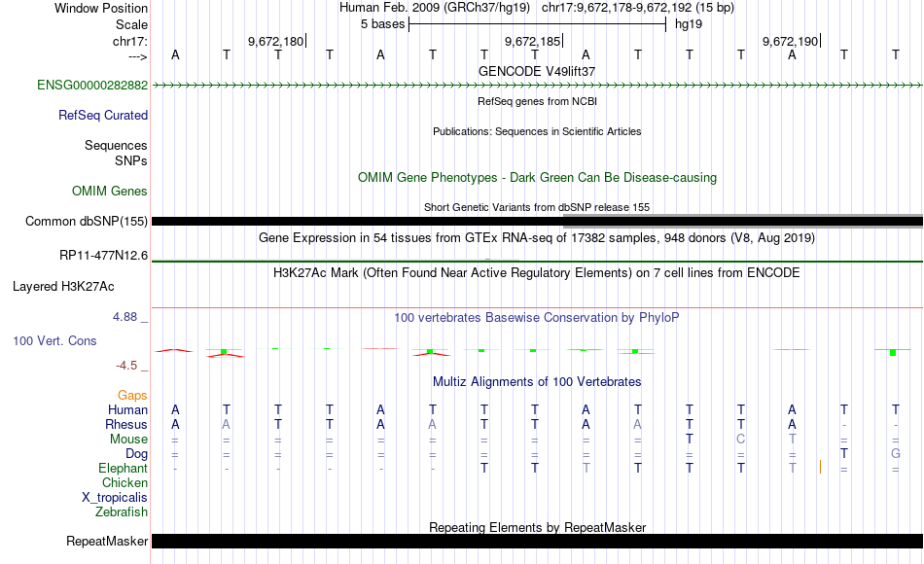Click the orange insertion marker in Elephant row

tap(820, 467)
